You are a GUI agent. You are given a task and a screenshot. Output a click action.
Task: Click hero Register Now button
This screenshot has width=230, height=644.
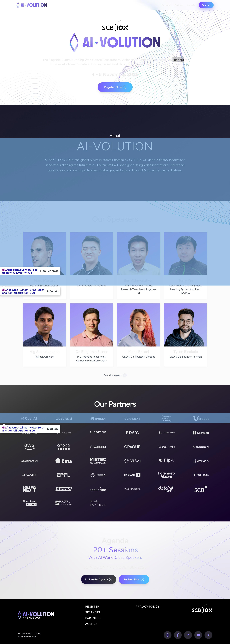tap(115, 87)
